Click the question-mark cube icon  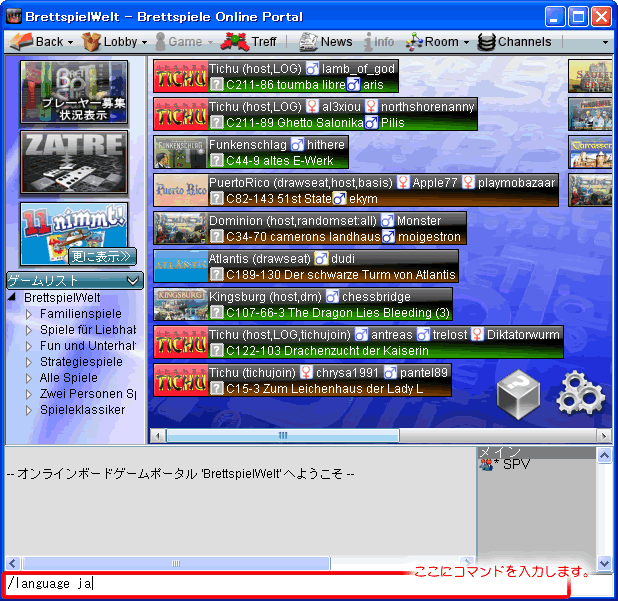coord(518,395)
